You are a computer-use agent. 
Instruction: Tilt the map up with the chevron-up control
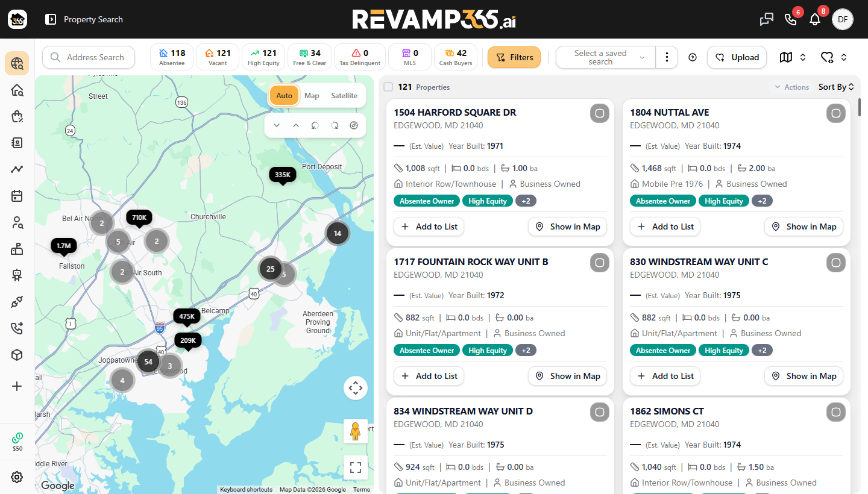coord(296,125)
